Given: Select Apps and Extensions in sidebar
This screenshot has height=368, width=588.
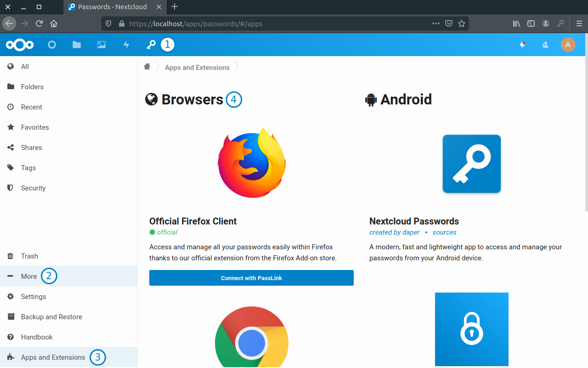Looking at the screenshot, I should [x=69, y=357].
